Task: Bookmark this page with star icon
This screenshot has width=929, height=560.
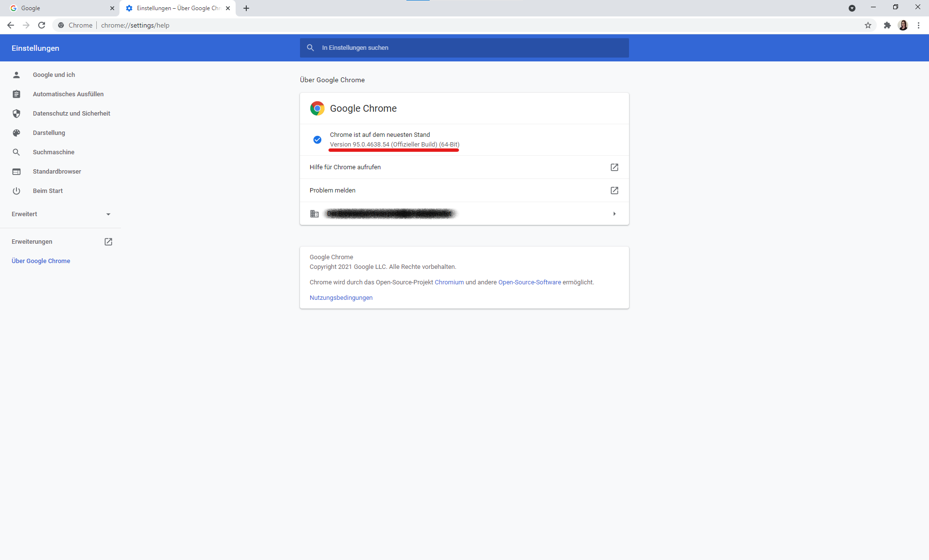Action: pyautogui.click(x=868, y=25)
